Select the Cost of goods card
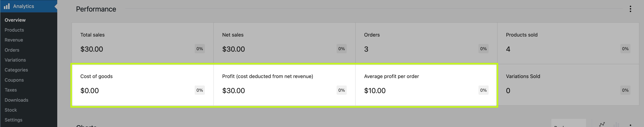 point(142,84)
